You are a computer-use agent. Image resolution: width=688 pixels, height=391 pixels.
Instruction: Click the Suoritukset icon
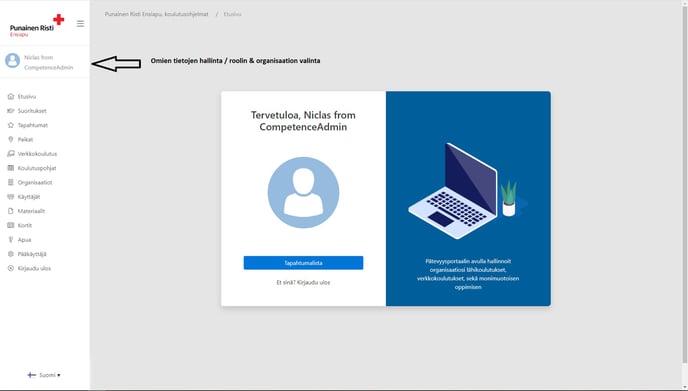(11, 111)
